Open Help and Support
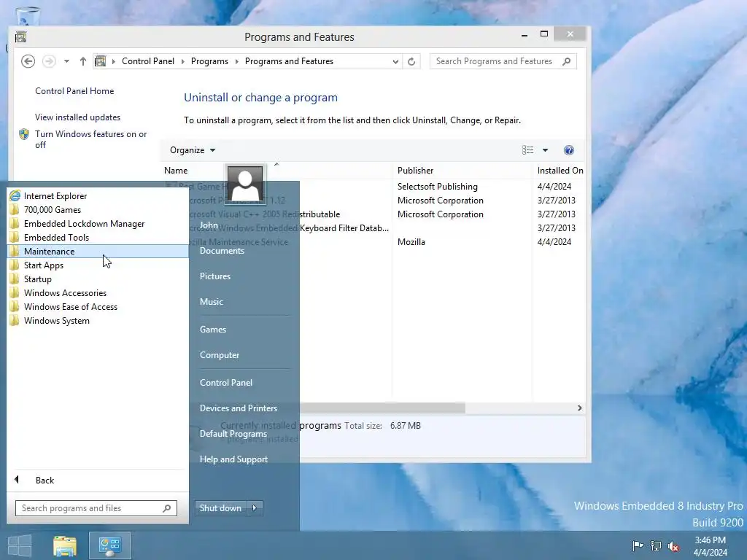 click(233, 459)
